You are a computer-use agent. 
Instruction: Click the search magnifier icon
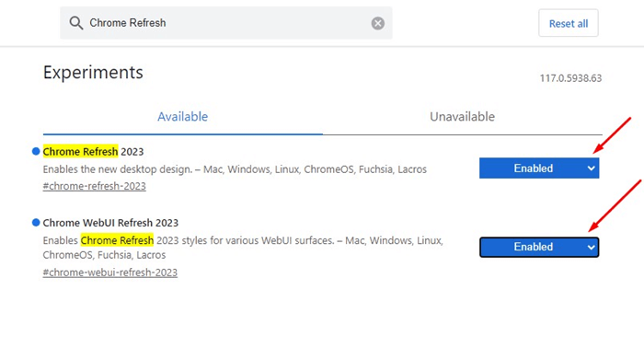pyautogui.click(x=76, y=23)
